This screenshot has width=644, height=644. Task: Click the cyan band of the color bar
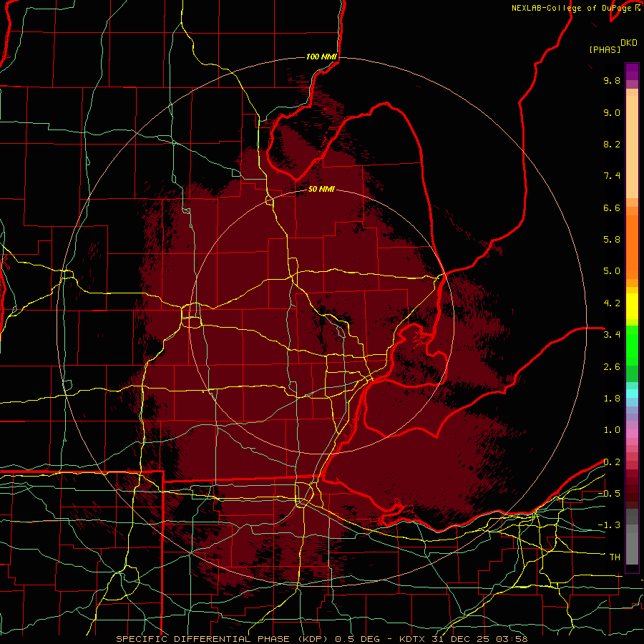pyautogui.click(x=632, y=394)
